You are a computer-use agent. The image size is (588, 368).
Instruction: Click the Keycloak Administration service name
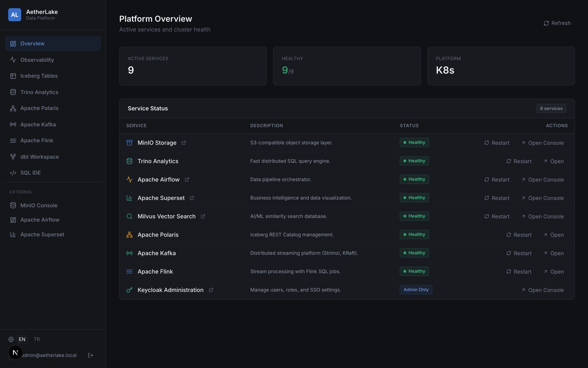(170, 290)
